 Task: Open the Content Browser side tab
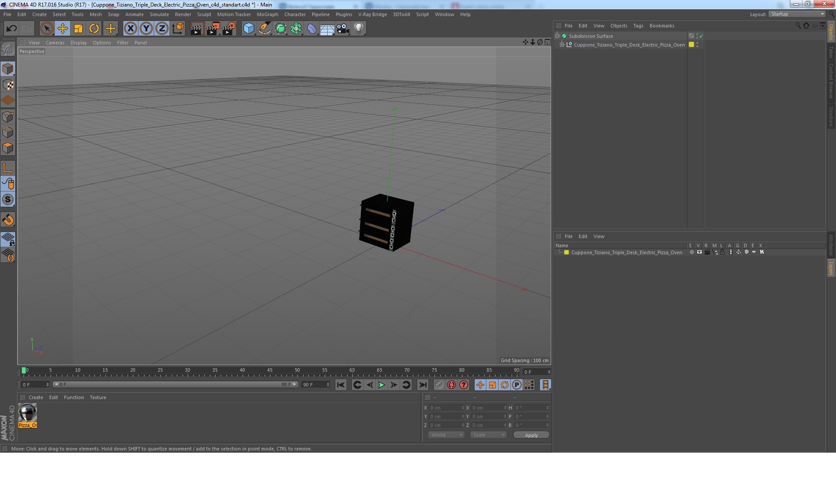pos(831,81)
